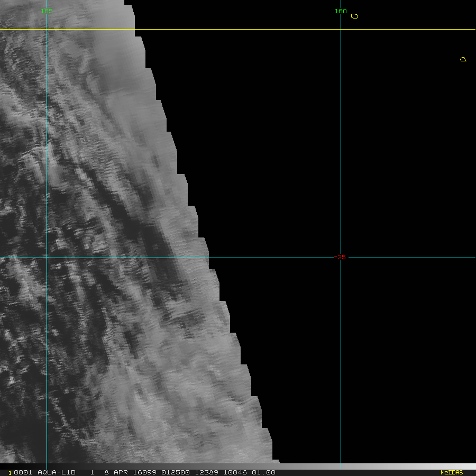Click the 0001 frame number text
The image size is (476, 476).
(23, 472)
